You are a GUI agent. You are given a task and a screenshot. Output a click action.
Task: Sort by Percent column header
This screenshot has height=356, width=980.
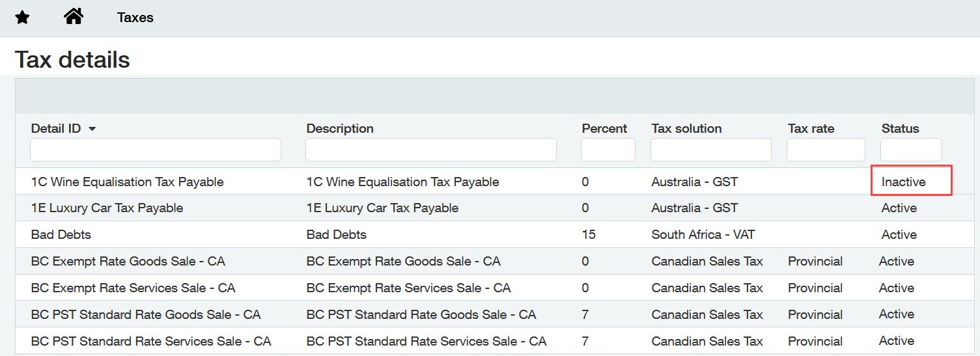[604, 128]
